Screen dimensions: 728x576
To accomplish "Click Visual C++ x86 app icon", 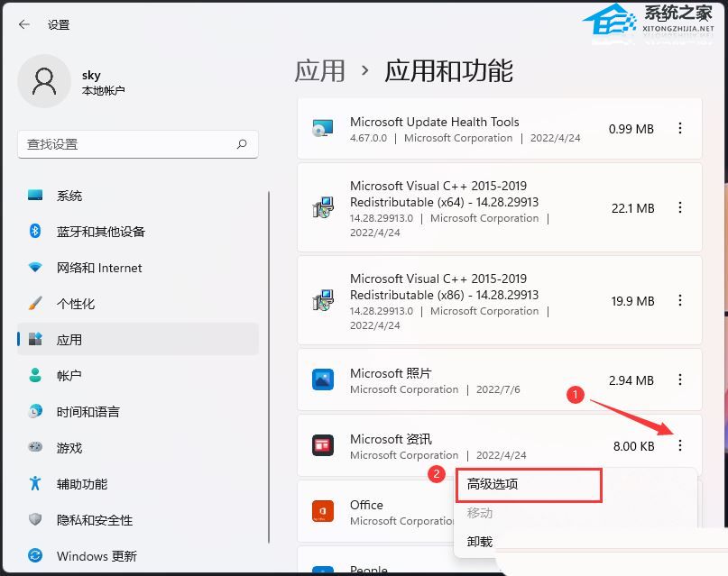I will pos(323,300).
